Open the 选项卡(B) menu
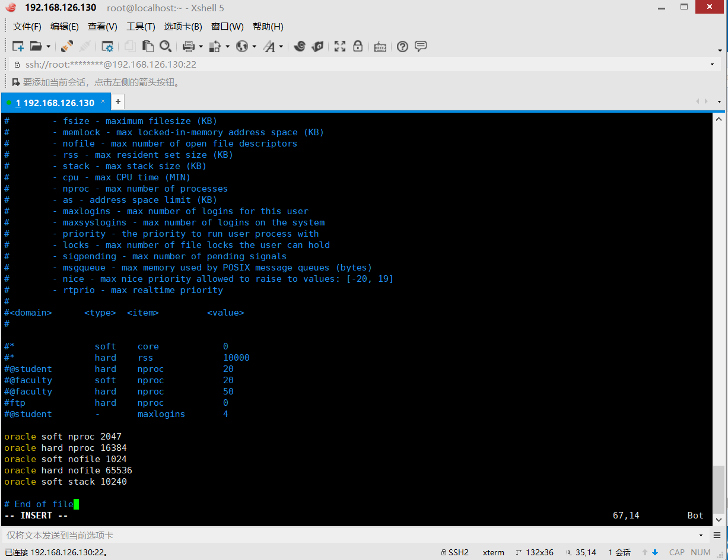The height and width of the screenshot is (560, 728). click(x=183, y=27)
